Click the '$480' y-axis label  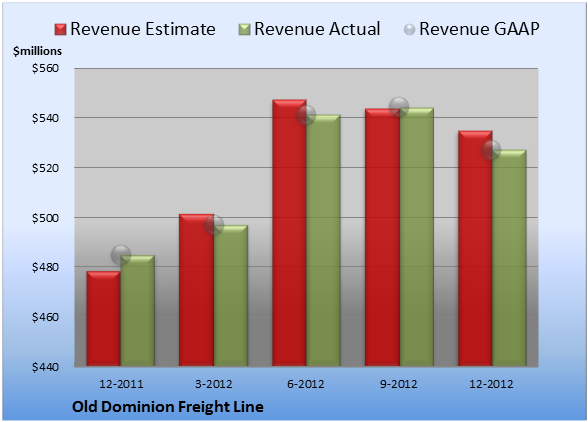pyautogui.click(x=45, y=267)
